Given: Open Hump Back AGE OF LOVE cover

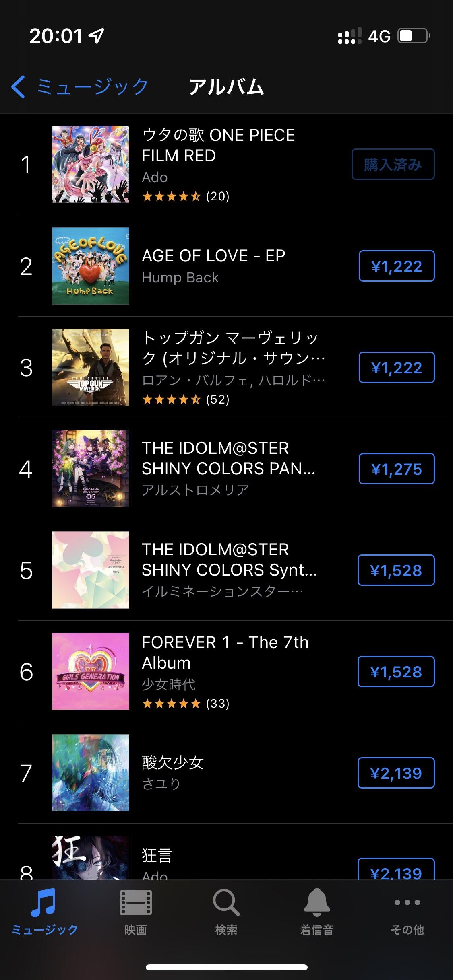Looking at the screenshot, I should [91, 266].
